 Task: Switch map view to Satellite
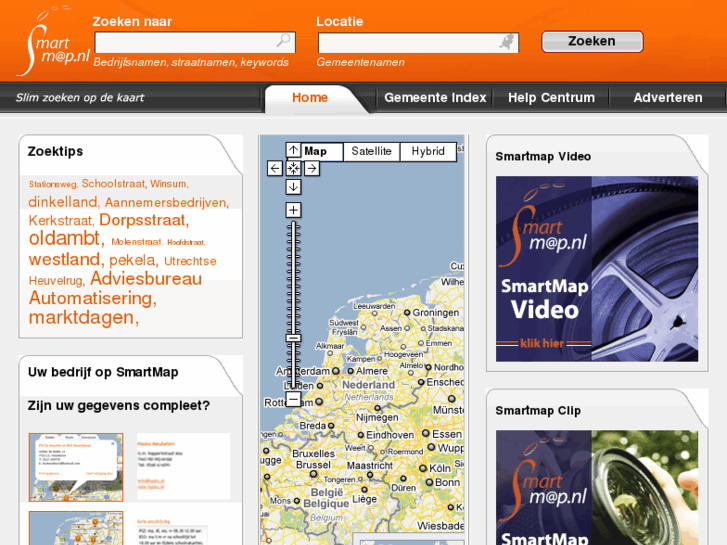(371, 152)
